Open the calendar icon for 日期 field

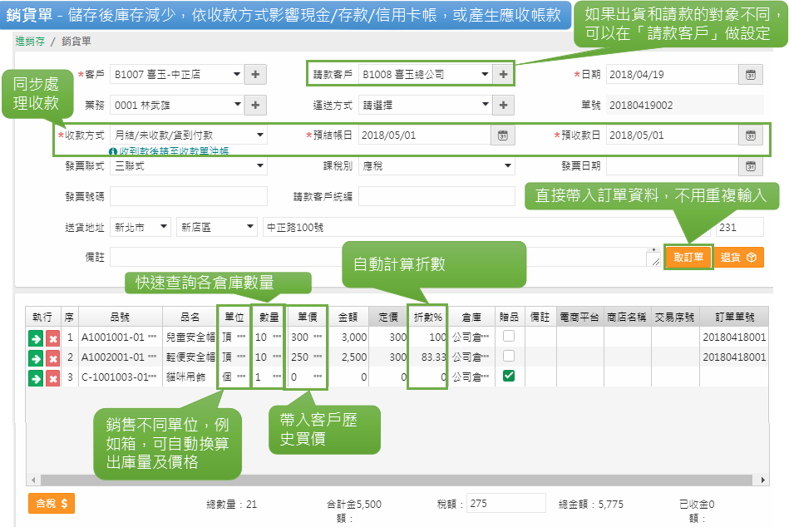tap(750, 74)
